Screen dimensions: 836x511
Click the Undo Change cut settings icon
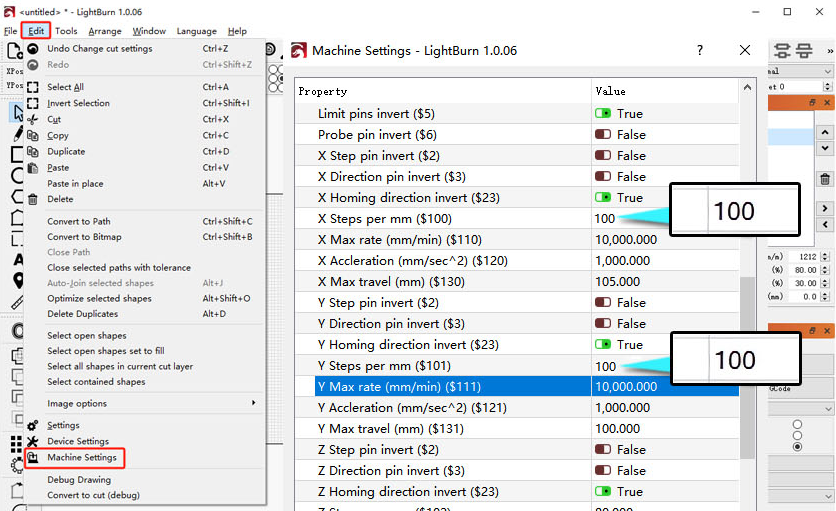33,49
